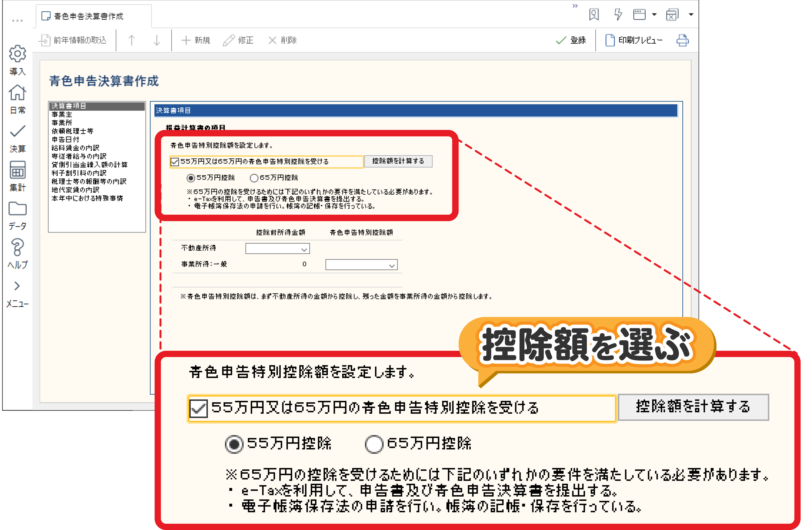This screenshot has width=812, height=530.
Task: Click 控除額を計算する button
Action: (398, 161)
